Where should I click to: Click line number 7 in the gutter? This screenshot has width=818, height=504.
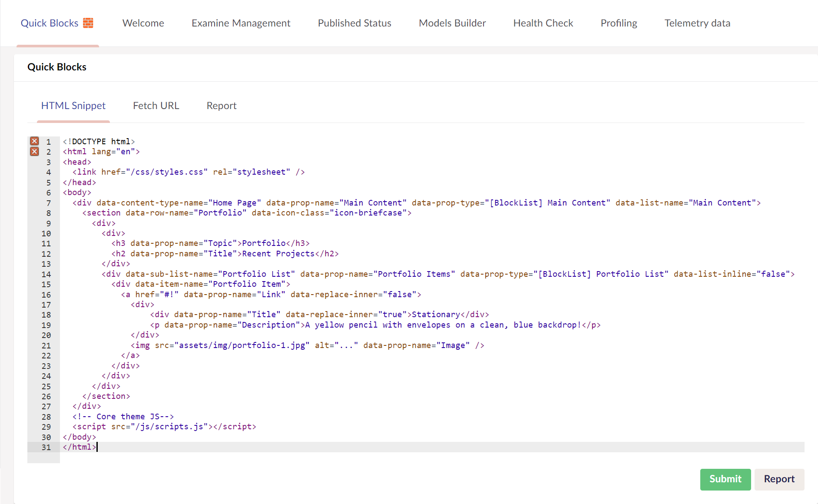(49, 203)
